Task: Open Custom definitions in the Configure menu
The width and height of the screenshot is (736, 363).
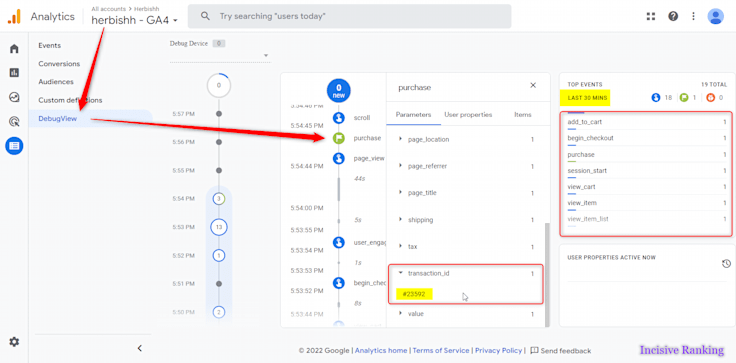Action: (x=70, y=100)
